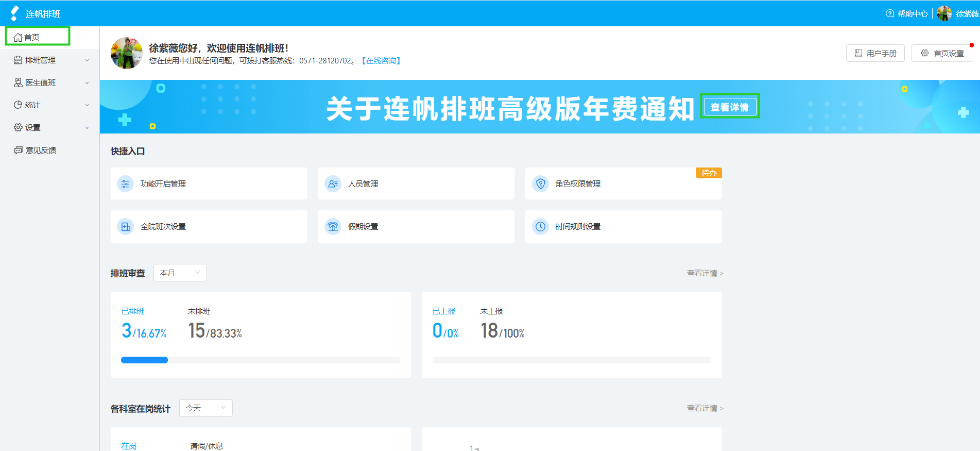Open the 在线咨询 link
This screenshot has width=980, height=451.
pyautogui.click(x=381, y=61)
